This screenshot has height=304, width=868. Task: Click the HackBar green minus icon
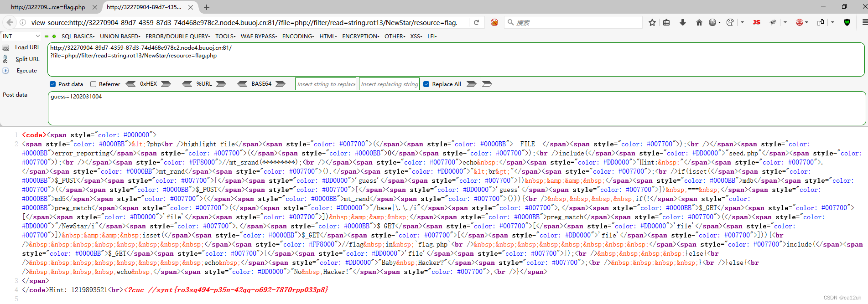click(47, 36)
